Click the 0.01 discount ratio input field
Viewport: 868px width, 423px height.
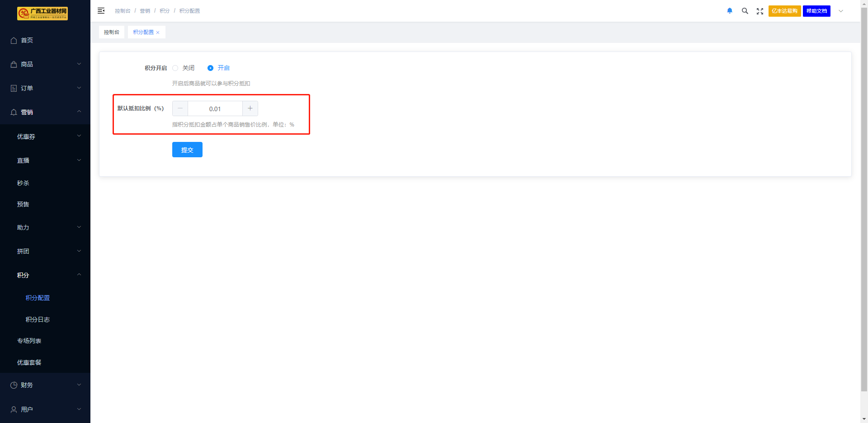[215, 109]
